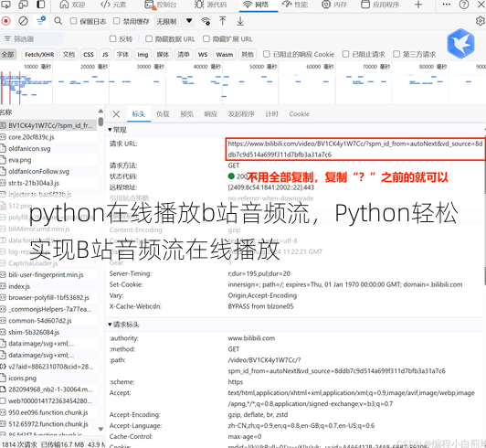This screenshot has height=448, width=486.
Task: Filter requests by CSS
Action: coord(89,54)
